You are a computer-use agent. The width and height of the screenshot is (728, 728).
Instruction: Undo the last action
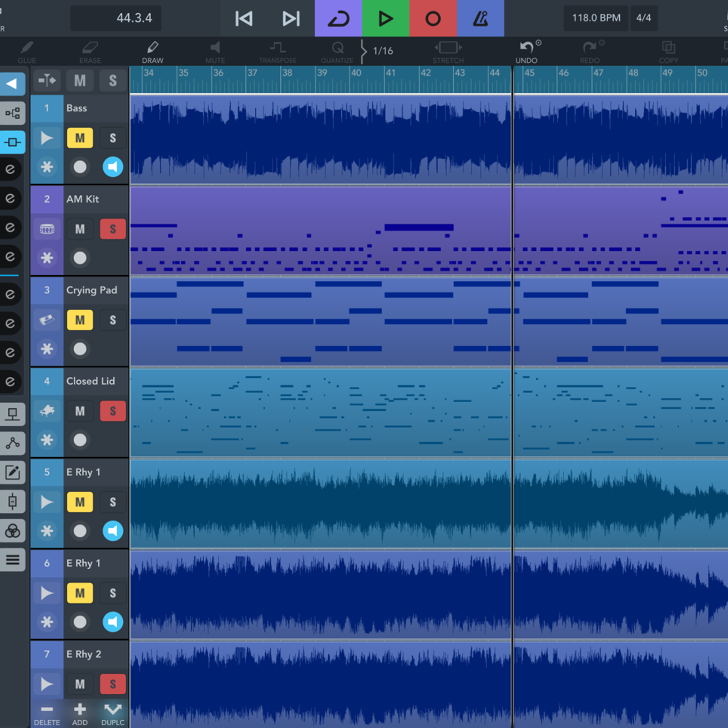click(527, 52)
